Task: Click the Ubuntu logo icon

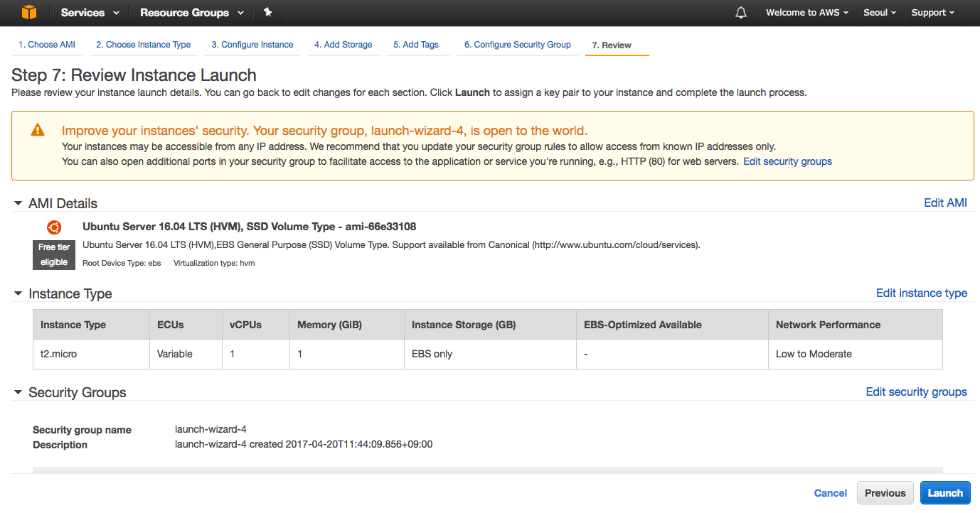Action: (54, 227)
